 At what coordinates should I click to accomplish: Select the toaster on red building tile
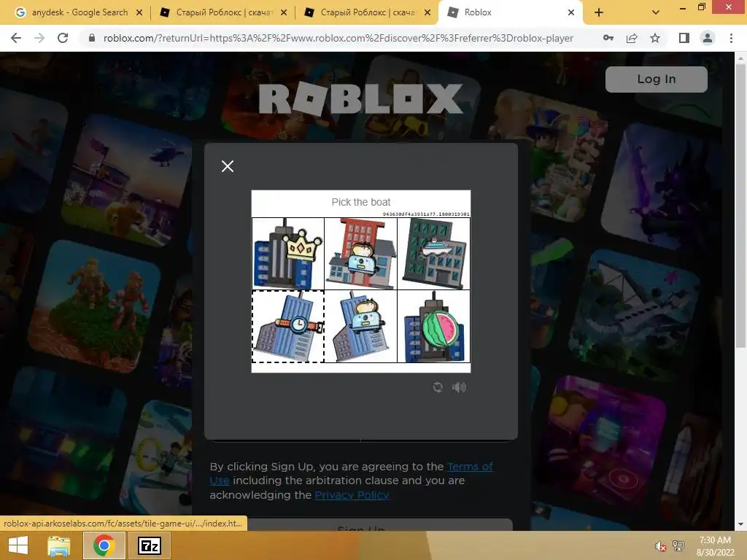click(x=360, y=254)
